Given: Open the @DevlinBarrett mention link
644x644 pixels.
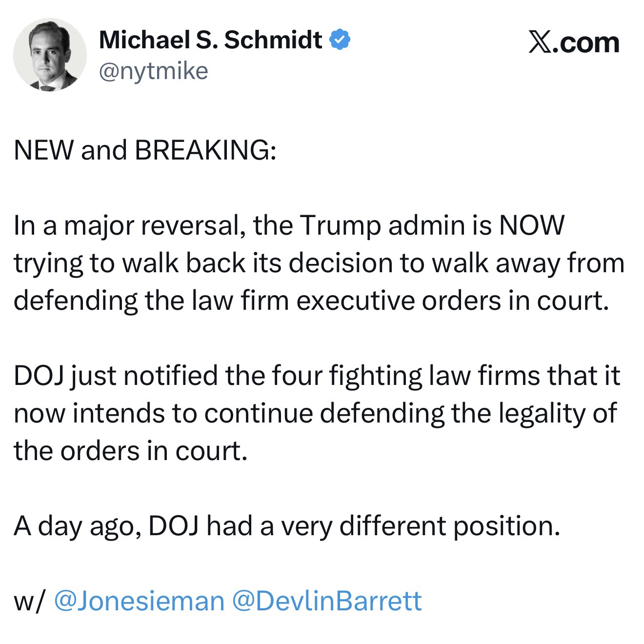Looking at the screenshot, I should pyautogui.click(x=327, y=600).
